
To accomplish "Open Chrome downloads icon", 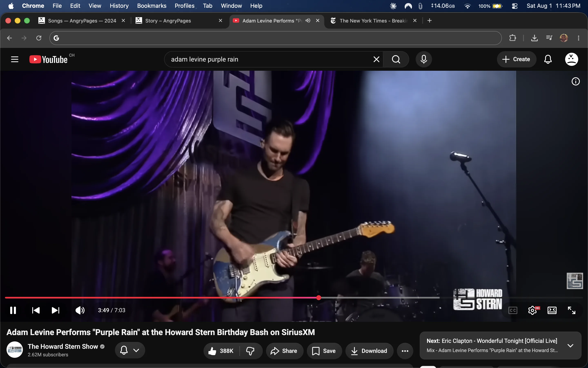I will [x=534, y=38].
